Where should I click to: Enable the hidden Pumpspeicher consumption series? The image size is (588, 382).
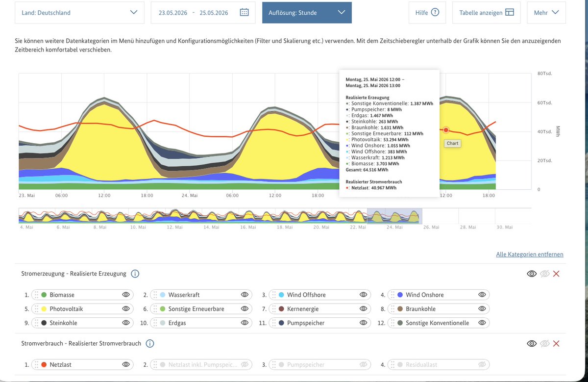pyautogui.click(x=363, y=364)
